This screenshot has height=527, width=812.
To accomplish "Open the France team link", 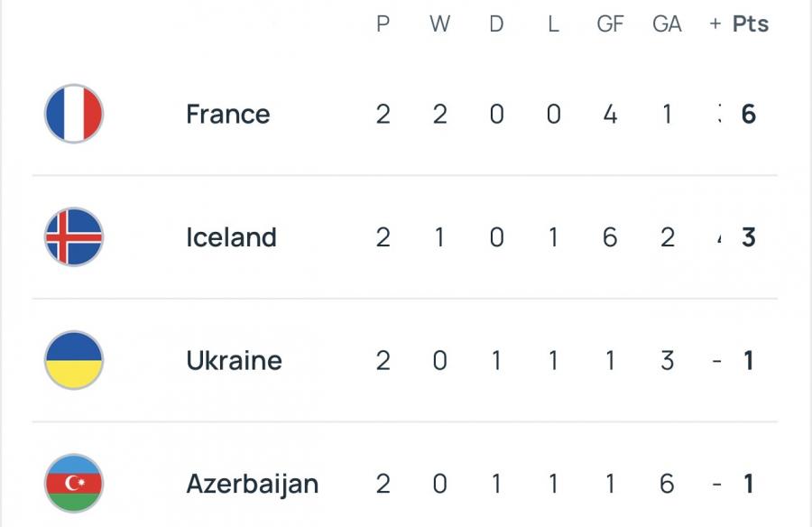I will pos(227,114).
